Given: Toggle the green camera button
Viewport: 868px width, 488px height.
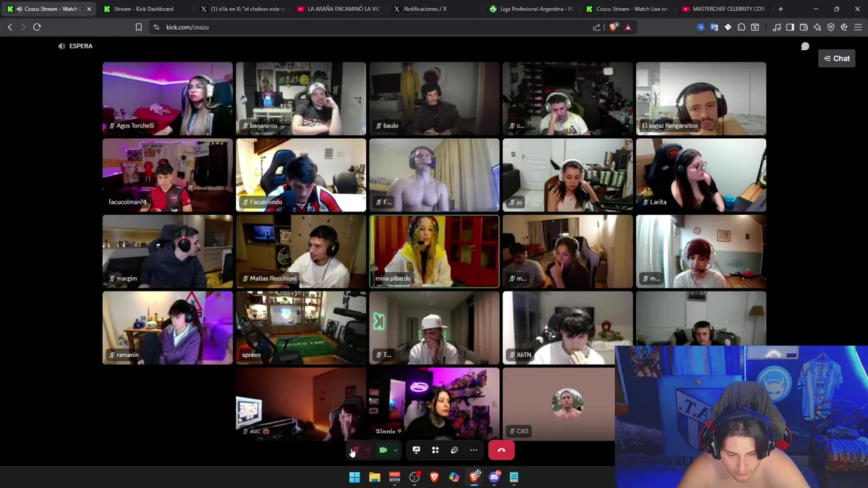Looking at the screenshot, I should pyautogui.click(x=383, y=450).
